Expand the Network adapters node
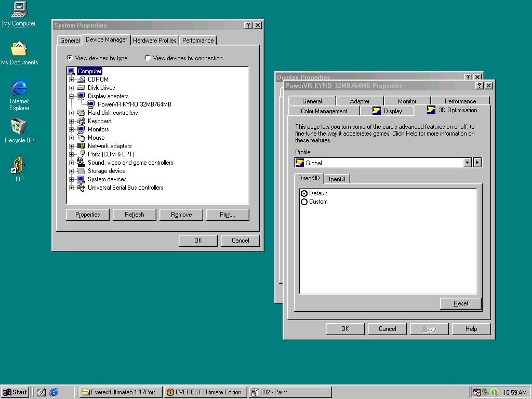Viewport: 532px width, 399px height. pyautogui.click(x=71, y=146)
